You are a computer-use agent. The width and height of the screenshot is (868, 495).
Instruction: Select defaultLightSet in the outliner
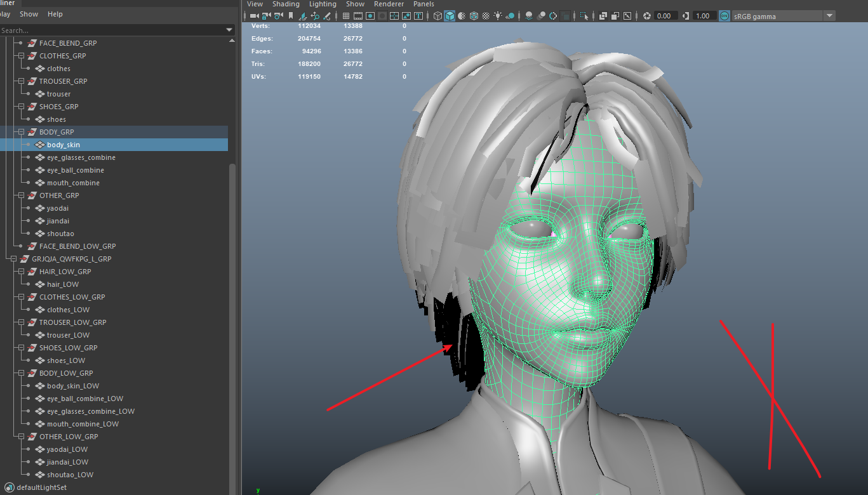click(41, 487)
